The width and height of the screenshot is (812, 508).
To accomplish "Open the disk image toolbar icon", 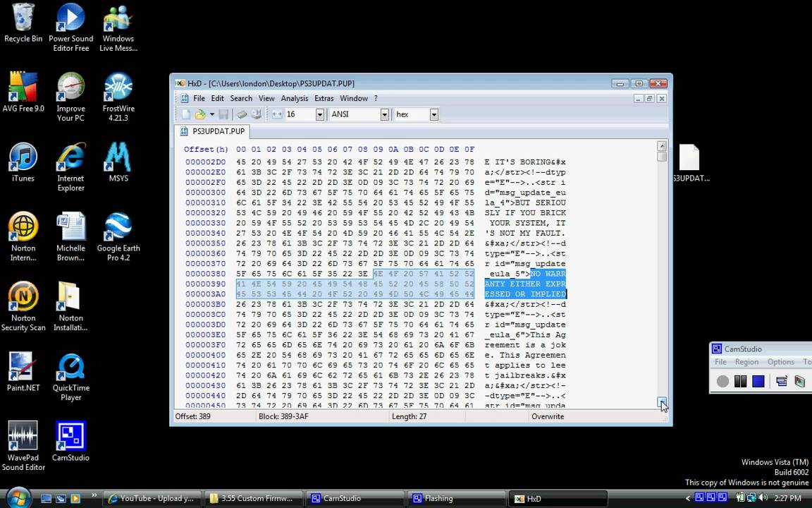I will 257,114.
